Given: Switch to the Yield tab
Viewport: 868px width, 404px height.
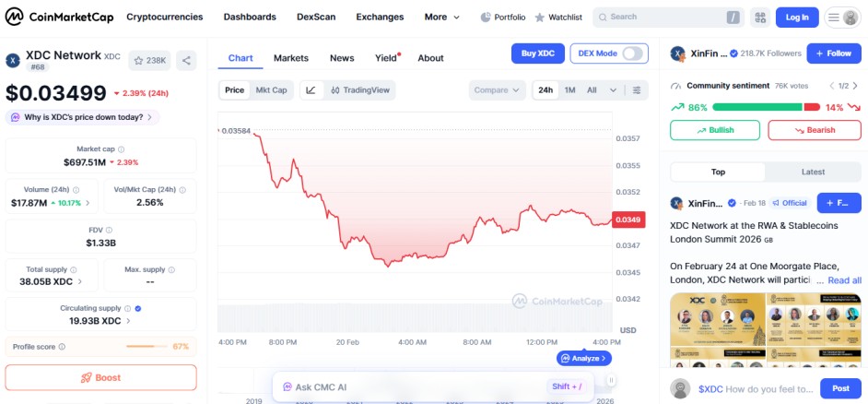Looking at the screenshot, I should pyautogui.click(x=386, y=58).
